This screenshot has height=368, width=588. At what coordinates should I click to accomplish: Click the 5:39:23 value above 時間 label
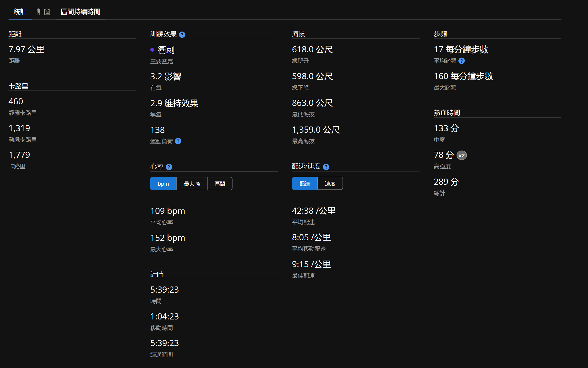[x=164, y=290]
